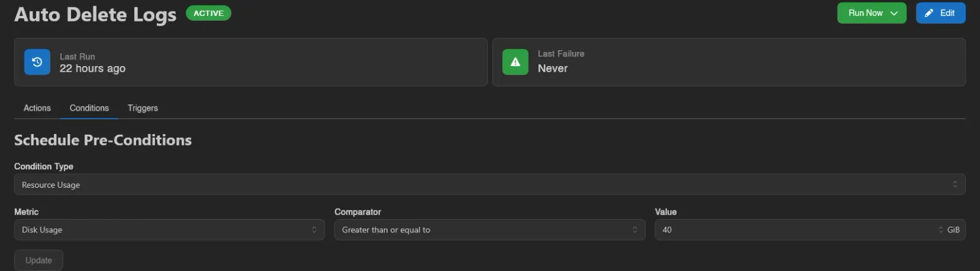Click the Value field spinner arrows
The image size is (980, 271).
pos(940,230)
